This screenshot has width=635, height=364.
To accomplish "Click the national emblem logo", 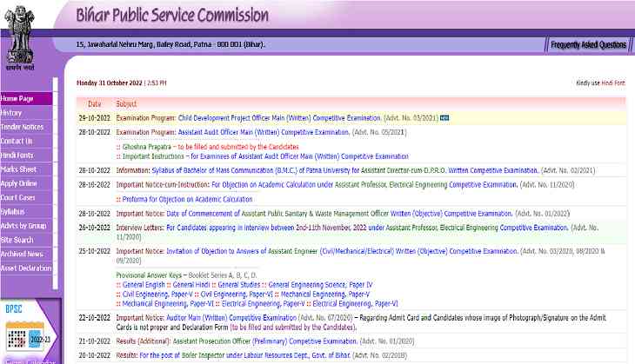I will pyautogui.click(x=19, y=38).
